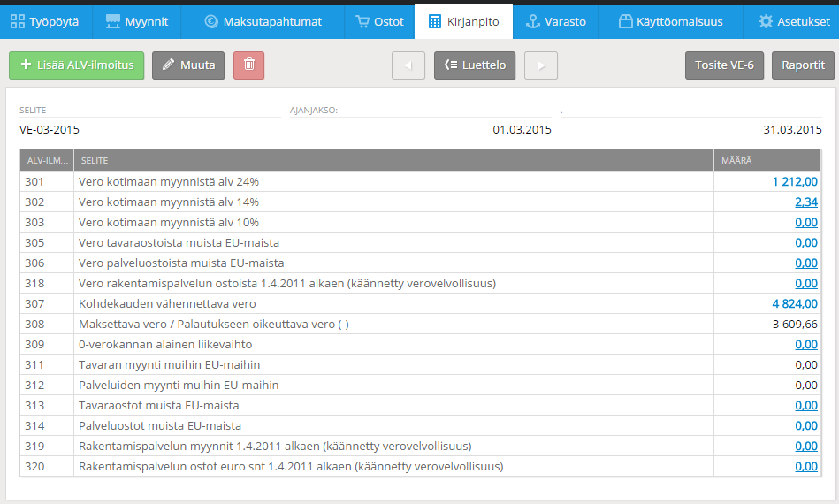This screenshot has width=839, height=504.
Task: Click the Lisää ALV-ilmoitus button
Action: click(x=77, y=65)
